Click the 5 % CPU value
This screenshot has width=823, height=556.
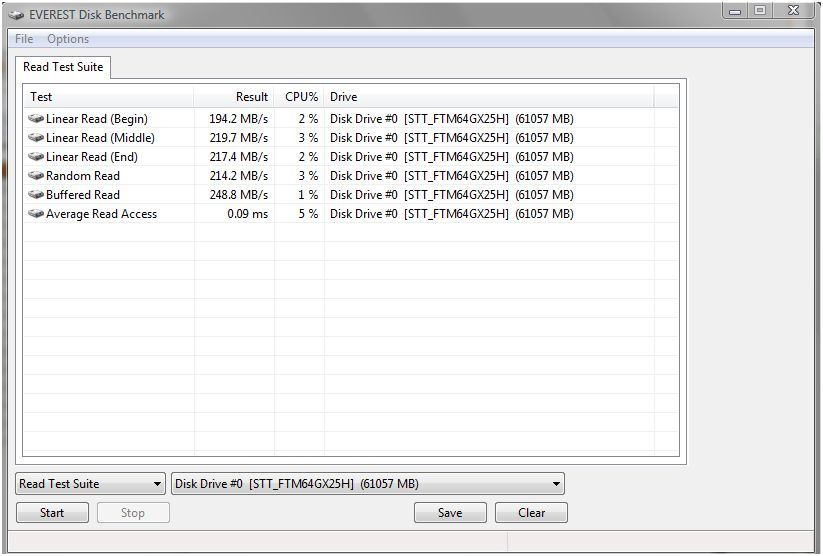[x=308, y=214]
